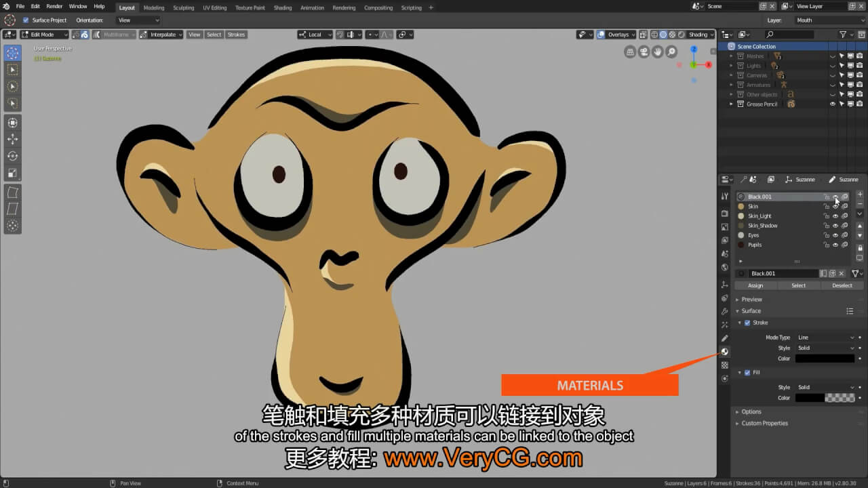Screen dimensions: 868x488
Task: Select the Shear tool in the toolbar
Action: tap(12, 209)
